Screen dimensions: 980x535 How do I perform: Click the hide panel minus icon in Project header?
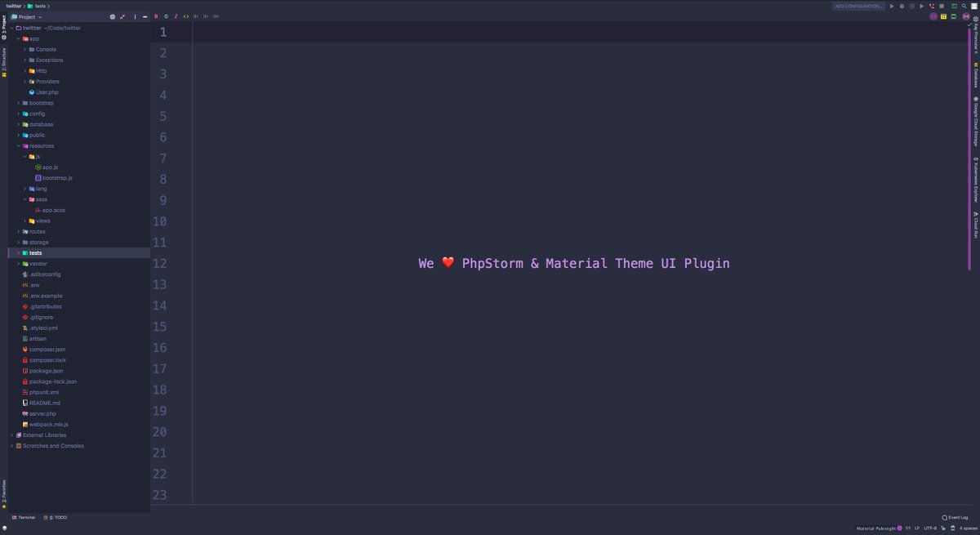tap(145, 16)
